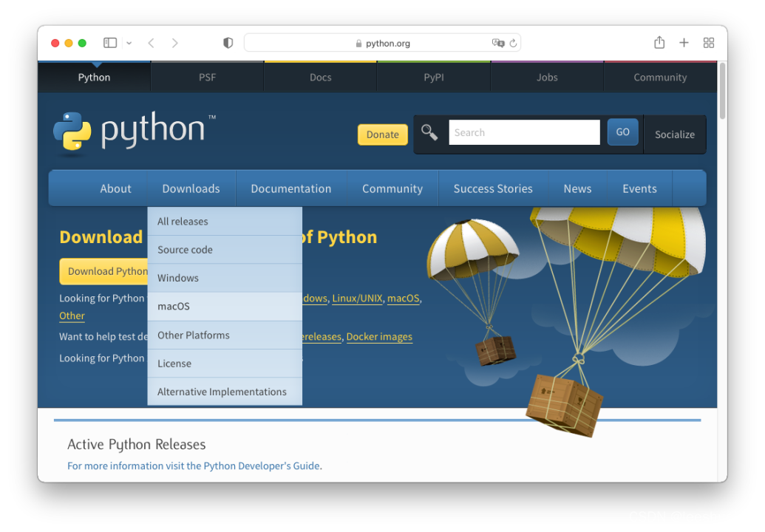Switch to the top Community tab
765x532 pixels.
[660, 77]
